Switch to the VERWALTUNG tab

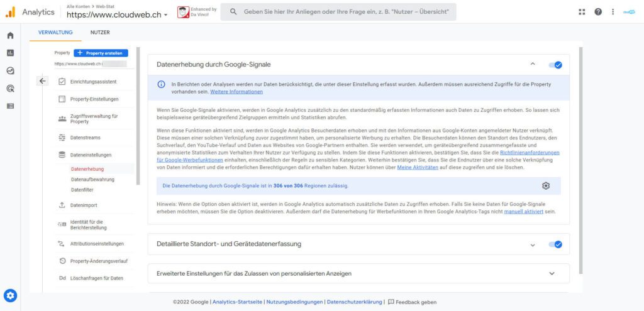point(55,33)
